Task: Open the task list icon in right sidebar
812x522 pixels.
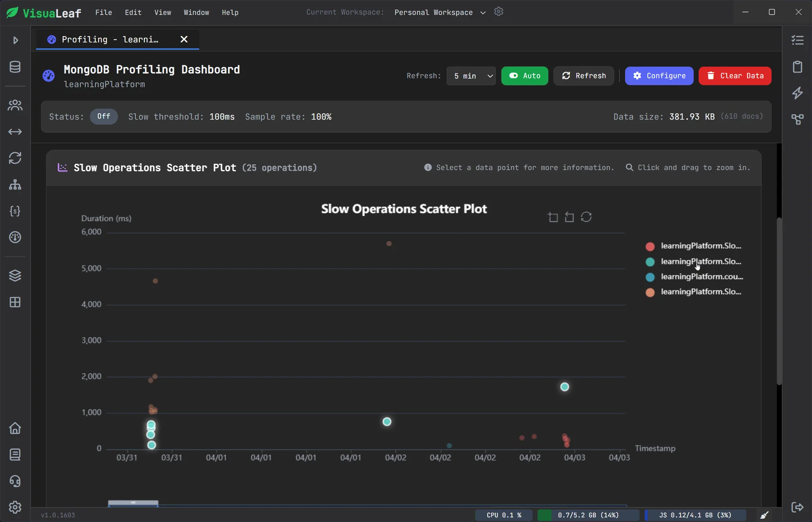Action: click(798, 40)
